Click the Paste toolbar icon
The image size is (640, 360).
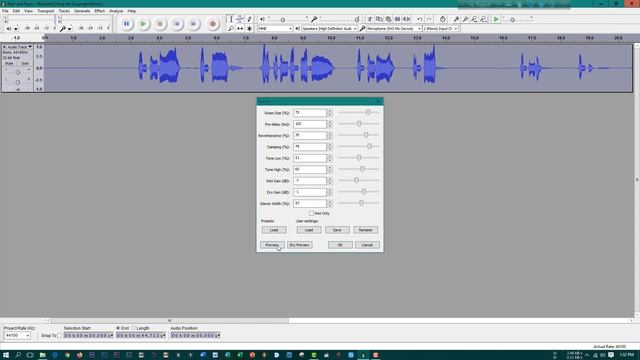click(388, 19)
